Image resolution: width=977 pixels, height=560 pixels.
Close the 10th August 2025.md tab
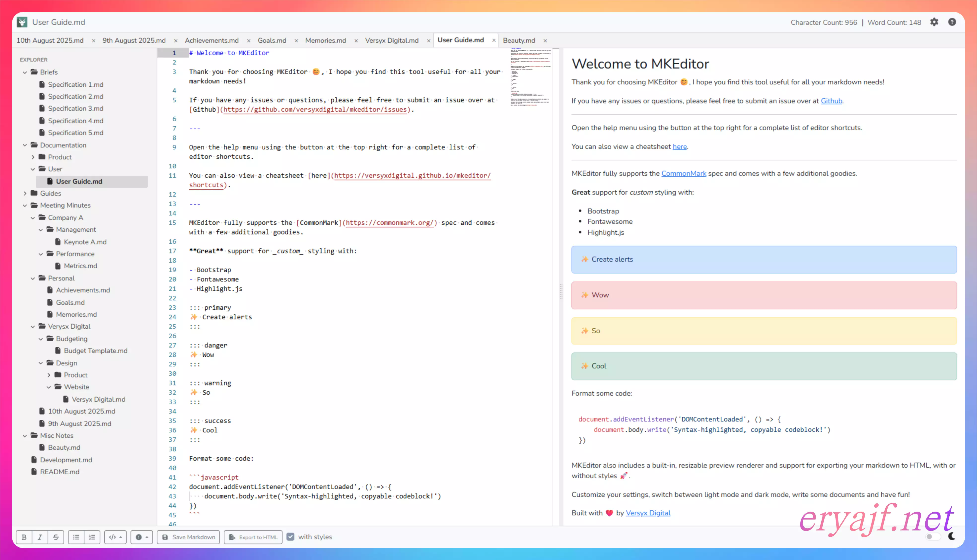(93, 40)
